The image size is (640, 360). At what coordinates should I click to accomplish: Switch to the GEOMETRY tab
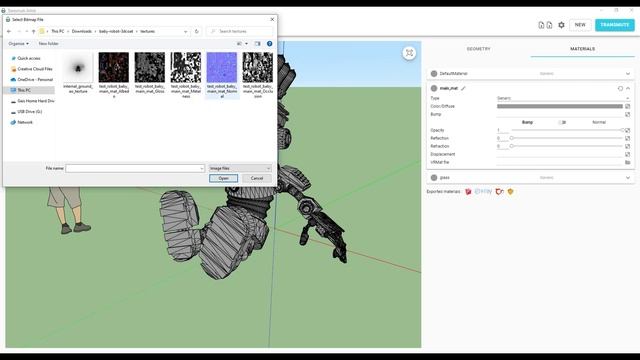point(478,49)
